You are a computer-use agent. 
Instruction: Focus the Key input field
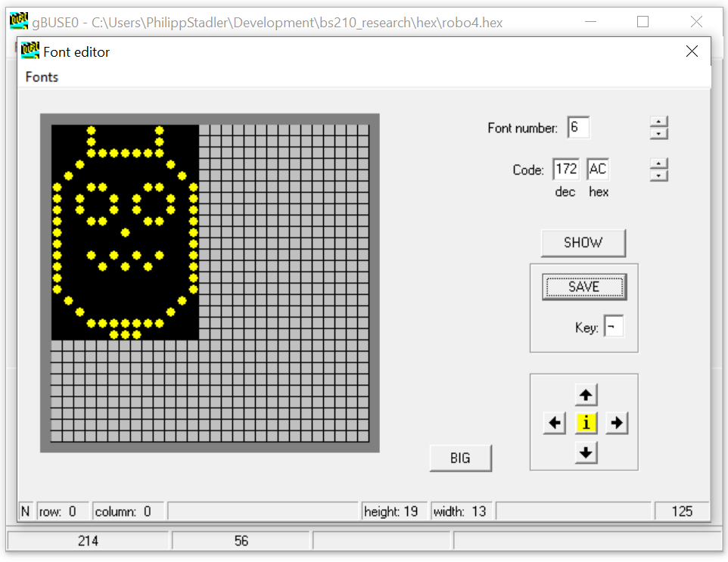click(x=613, y=326)
